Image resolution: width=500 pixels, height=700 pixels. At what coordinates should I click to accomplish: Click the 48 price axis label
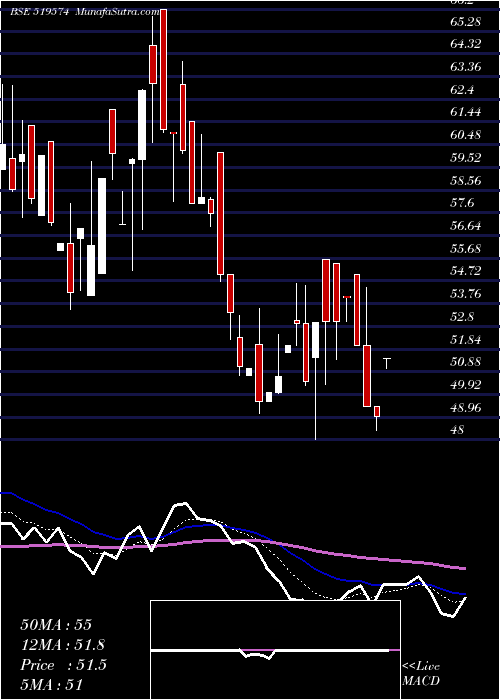click(458, 430)
